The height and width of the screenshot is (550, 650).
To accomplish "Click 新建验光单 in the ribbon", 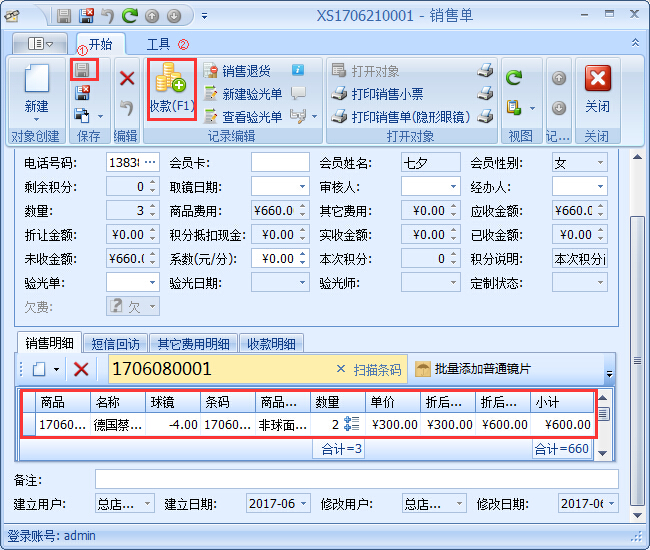I will (x=243, y=94).
